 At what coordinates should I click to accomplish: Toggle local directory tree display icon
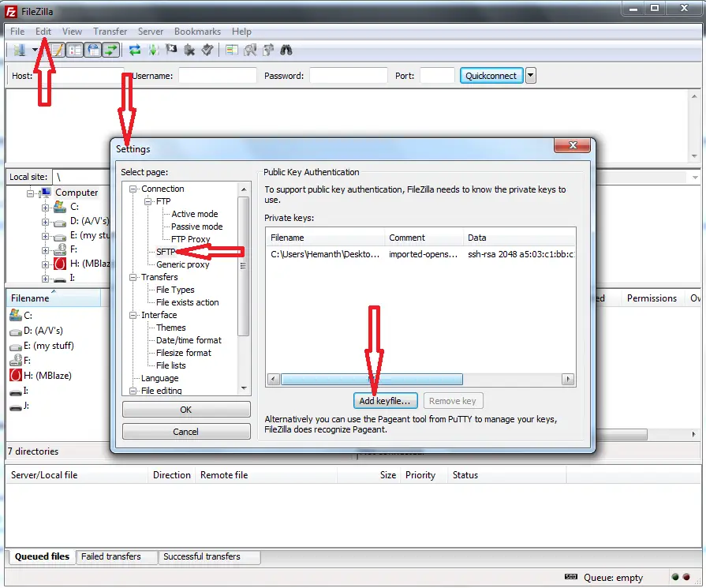click(75, 50)
